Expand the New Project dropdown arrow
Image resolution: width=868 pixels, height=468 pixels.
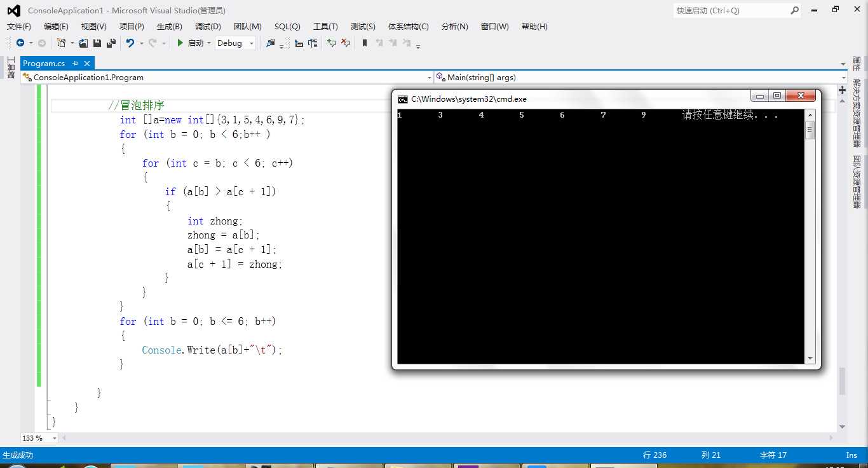(x=72, y=43)
